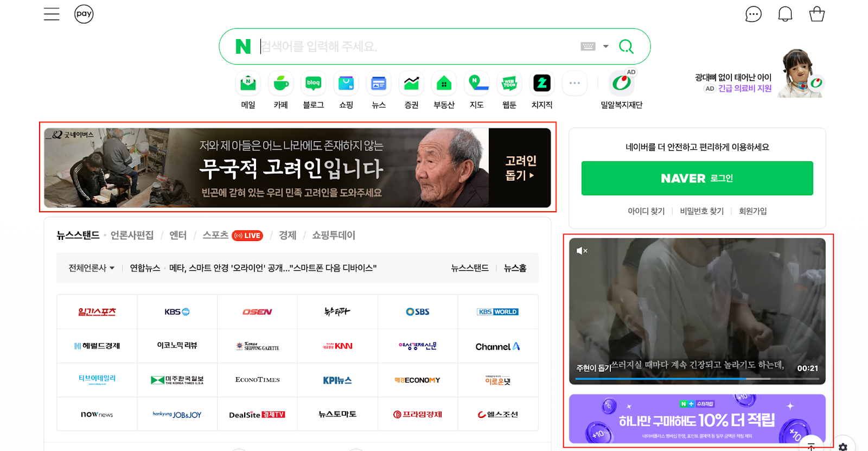The image size is (868, 451).
Task: Open 티브이데일리 publisher logo
Action: click(97, 380)
